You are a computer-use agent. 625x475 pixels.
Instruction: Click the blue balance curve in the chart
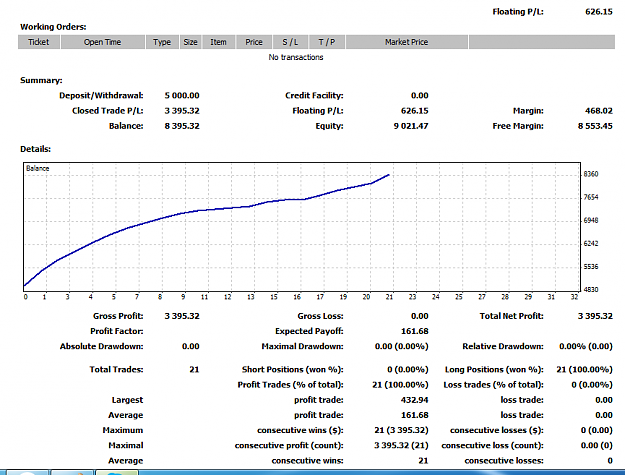tap(207, 210)
